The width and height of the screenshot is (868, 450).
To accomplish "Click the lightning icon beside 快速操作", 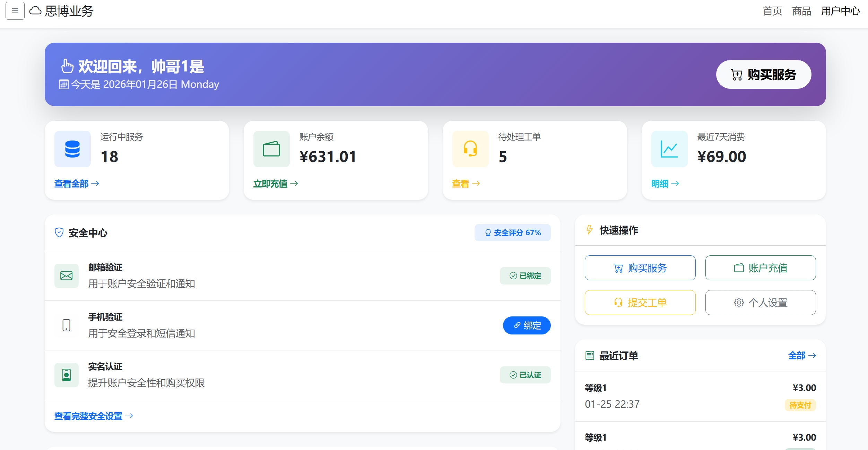I will (x=589, y=230).
